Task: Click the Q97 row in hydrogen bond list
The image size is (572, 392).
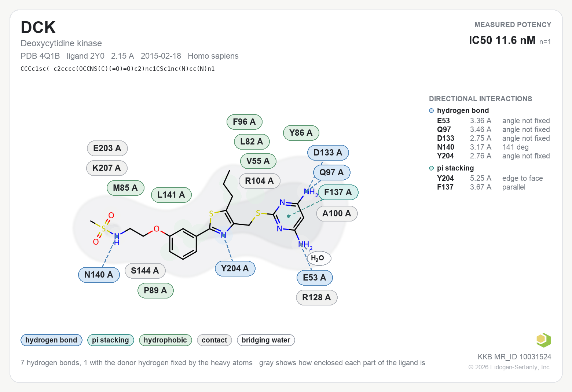Action: [x=493, y=129]
